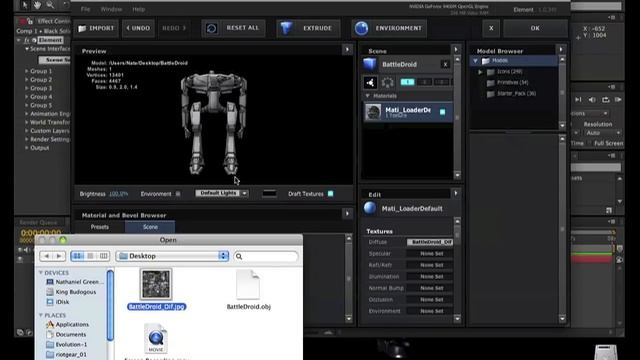Screen dimensions: 640x360
Task: Open the Help menu
Action: (x=138, y=9)
